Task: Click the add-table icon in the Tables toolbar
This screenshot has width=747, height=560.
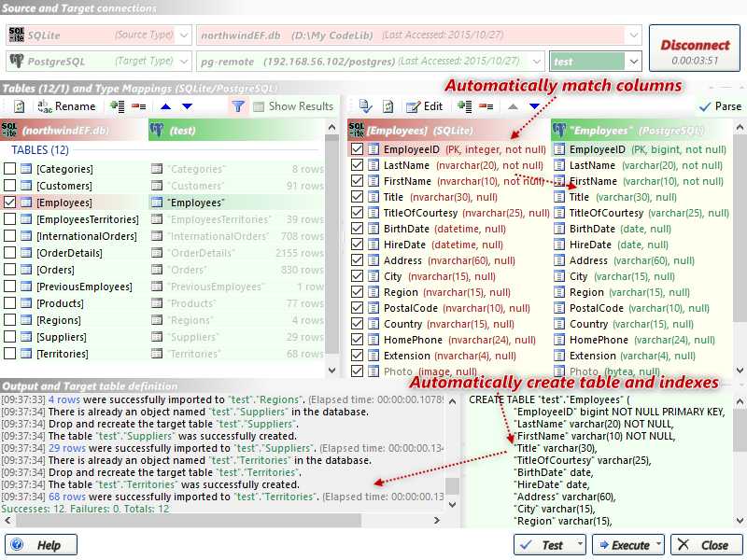Action: pyautogui.click(x=117, y=106)
